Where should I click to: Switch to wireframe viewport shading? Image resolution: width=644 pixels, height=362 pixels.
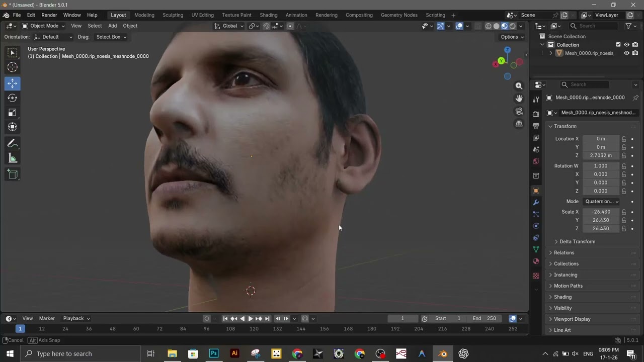click(x=488, y=26)
